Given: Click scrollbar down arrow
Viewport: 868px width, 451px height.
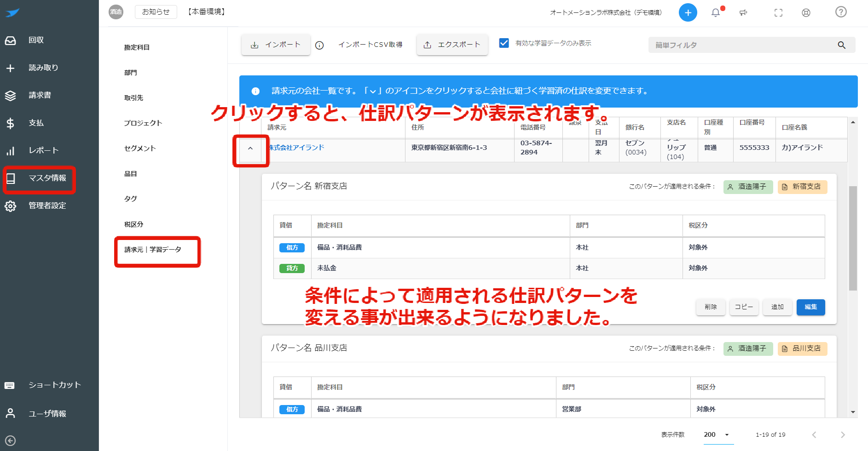Looking at the screenshot, I should coord(853,412).
